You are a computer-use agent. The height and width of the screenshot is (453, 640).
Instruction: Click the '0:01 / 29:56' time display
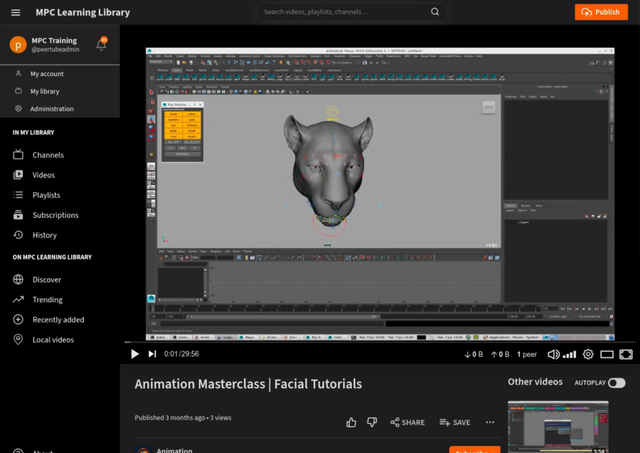click(x=181, y=354)
